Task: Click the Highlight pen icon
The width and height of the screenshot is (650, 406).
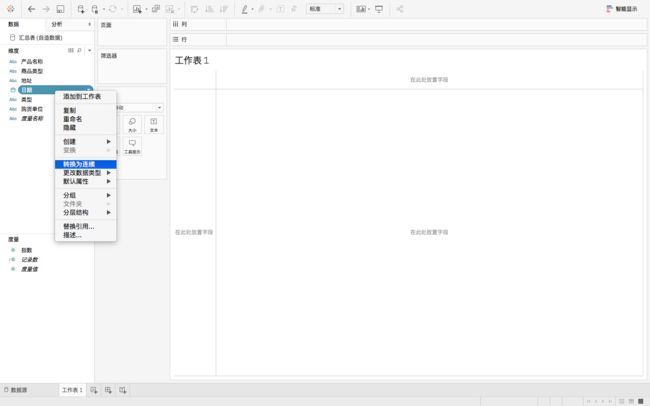Action: (245, 9)
